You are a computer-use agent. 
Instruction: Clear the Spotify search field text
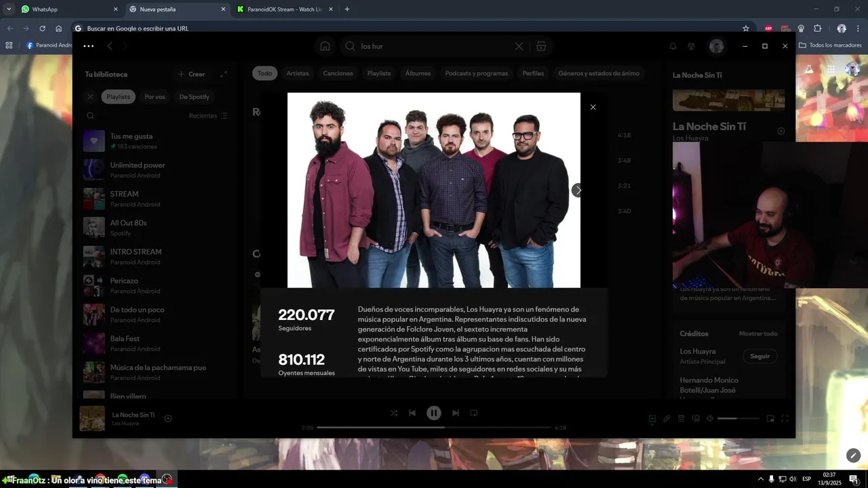point(519,46)
